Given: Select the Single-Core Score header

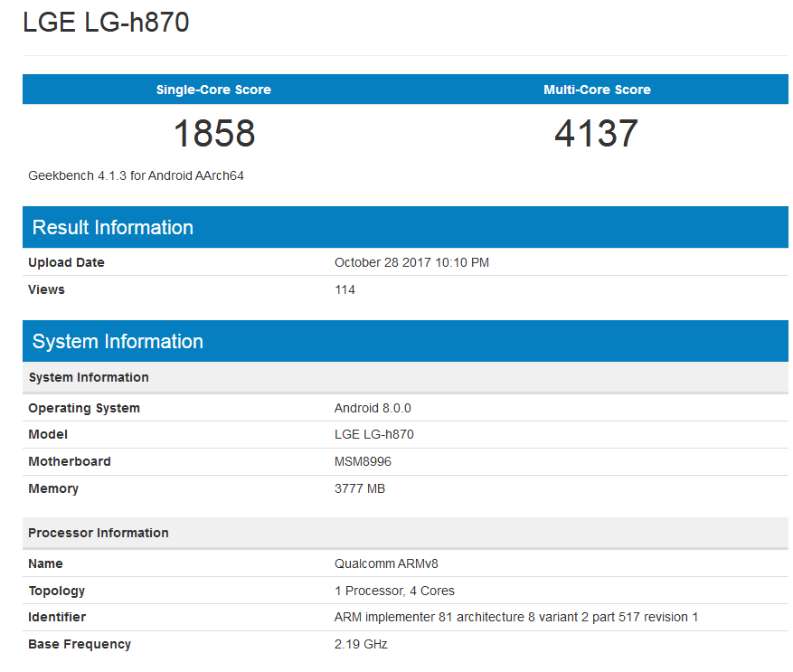Looking at the screenshot, I should (213, 90).
